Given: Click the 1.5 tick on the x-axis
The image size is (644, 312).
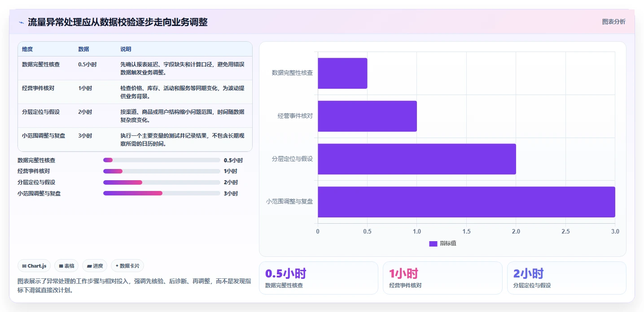Looking at the screenshot, I should [466, 232].
